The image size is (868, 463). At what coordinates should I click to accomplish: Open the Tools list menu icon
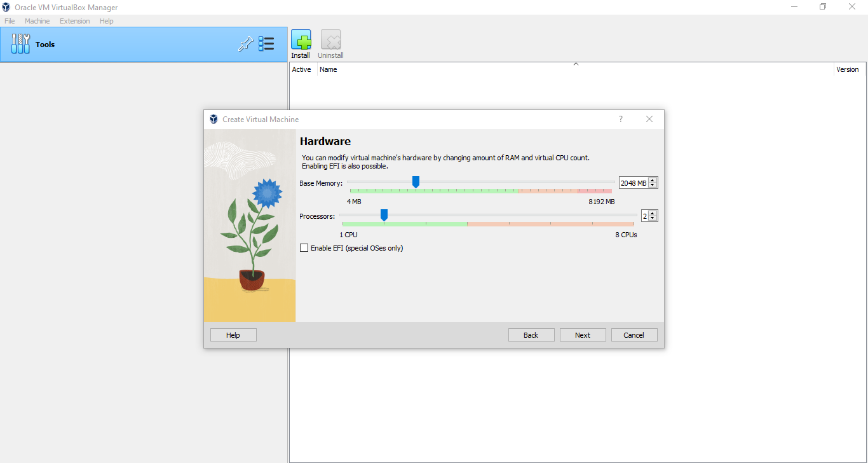point(266,44)
